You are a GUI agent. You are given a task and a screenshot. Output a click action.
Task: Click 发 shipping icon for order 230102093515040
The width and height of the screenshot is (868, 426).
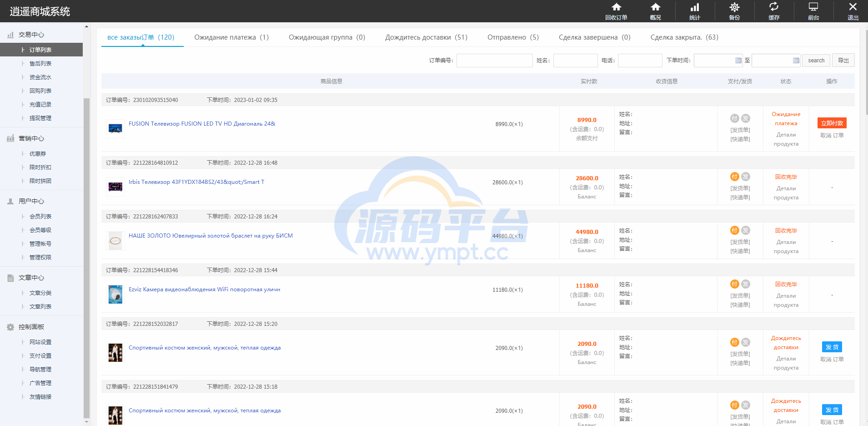(746, 118)
